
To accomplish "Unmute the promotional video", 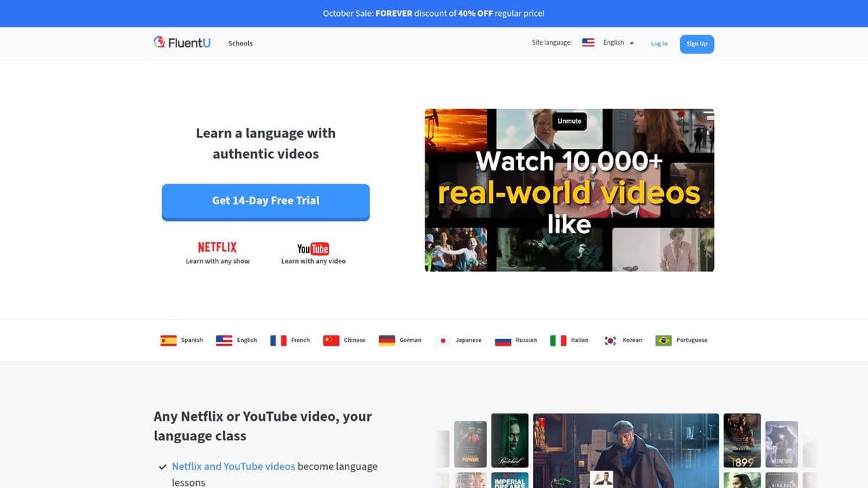I will 569,121.
